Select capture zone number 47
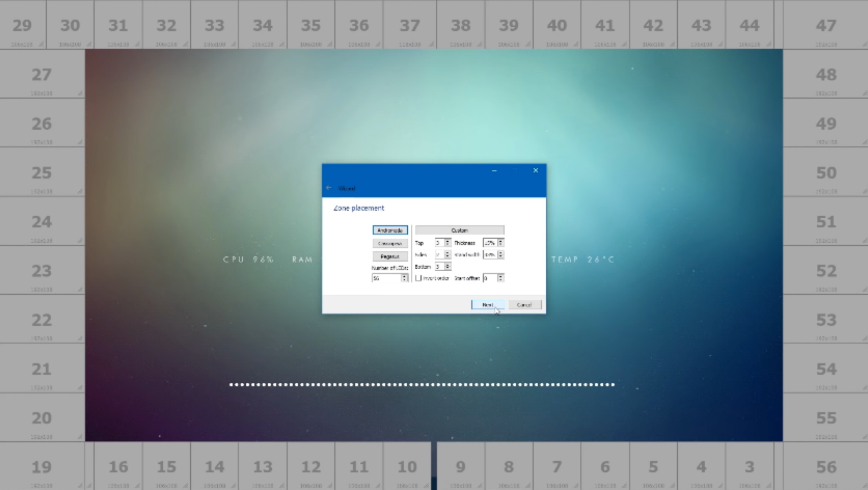 (x=825, y=25)
